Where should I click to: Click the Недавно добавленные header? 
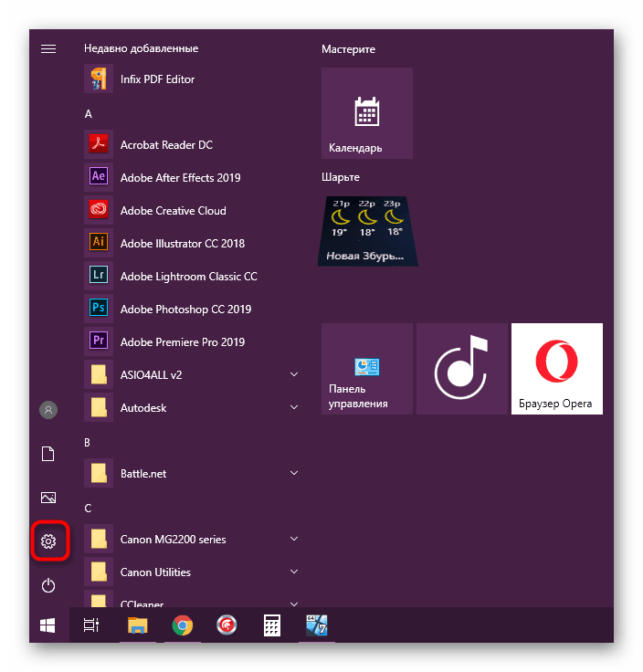[x=141, y=48]
